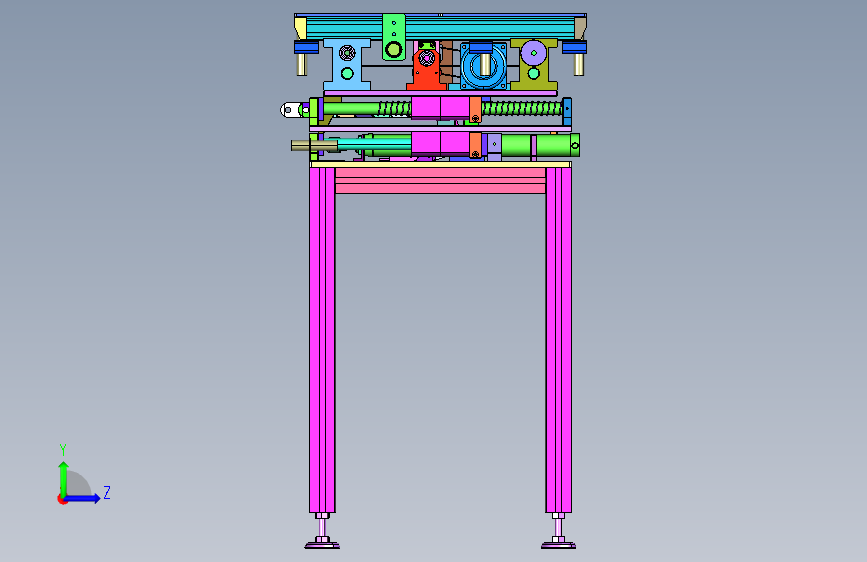Select the left magenta frame leg

tap(322, 340)
